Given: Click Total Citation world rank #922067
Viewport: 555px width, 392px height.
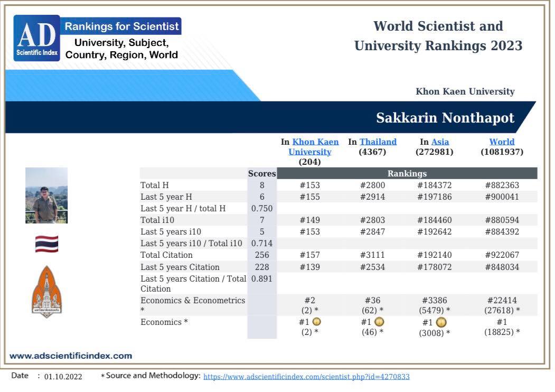Looking at the screenshot, I should point(502,255).
